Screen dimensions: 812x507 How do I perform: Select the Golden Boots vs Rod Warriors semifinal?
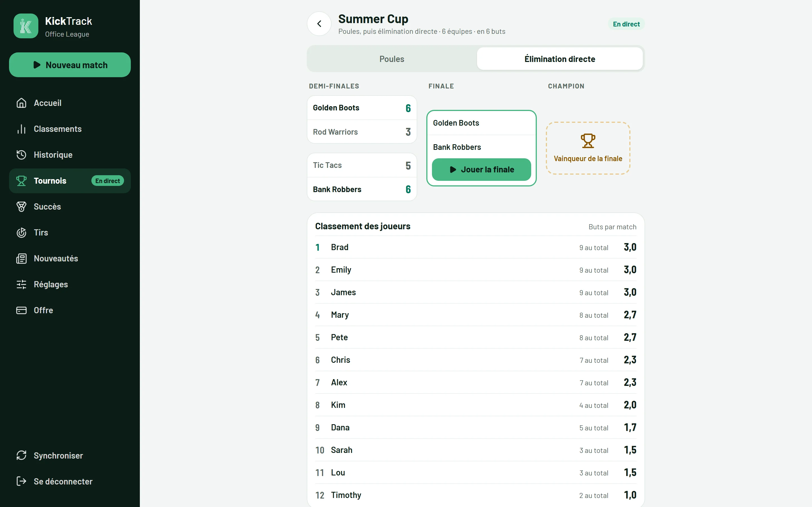(x=362, y=120)
